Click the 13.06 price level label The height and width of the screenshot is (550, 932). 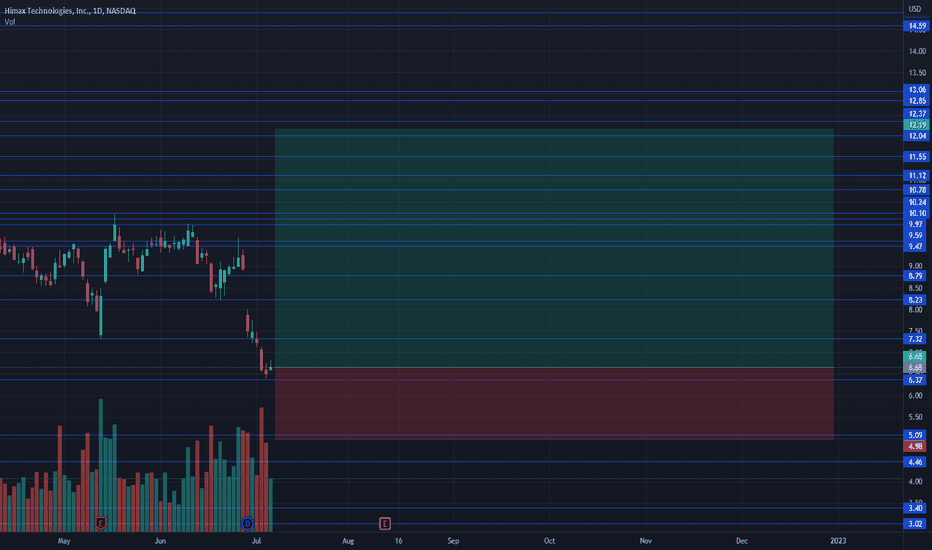coord(917,90)
